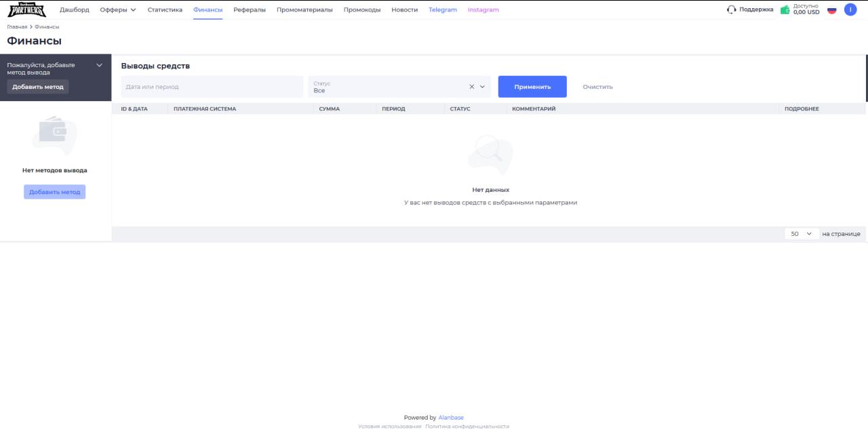Click the light blue Добавить метод button

pos(54,192)
